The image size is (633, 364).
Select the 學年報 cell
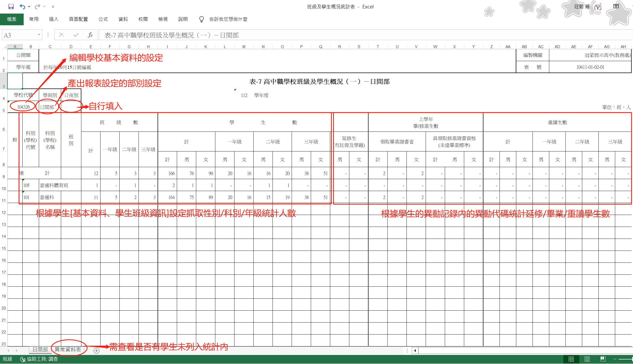click(x=23, y=67)
